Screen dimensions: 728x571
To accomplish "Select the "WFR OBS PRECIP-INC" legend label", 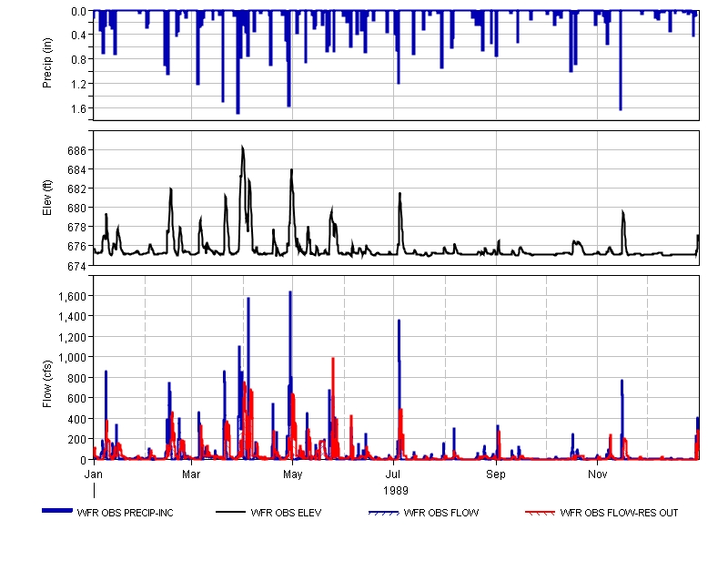I will coord(126,513).
